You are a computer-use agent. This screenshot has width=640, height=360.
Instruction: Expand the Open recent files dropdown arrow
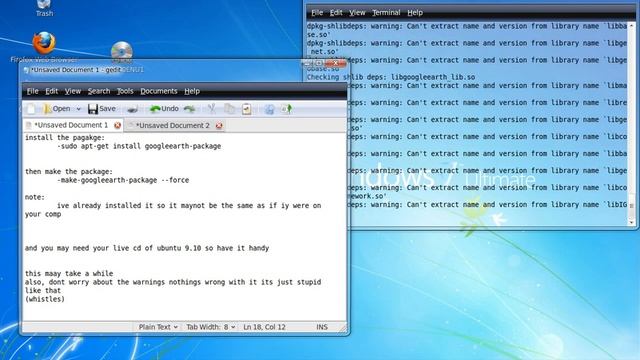pos(79,109)
